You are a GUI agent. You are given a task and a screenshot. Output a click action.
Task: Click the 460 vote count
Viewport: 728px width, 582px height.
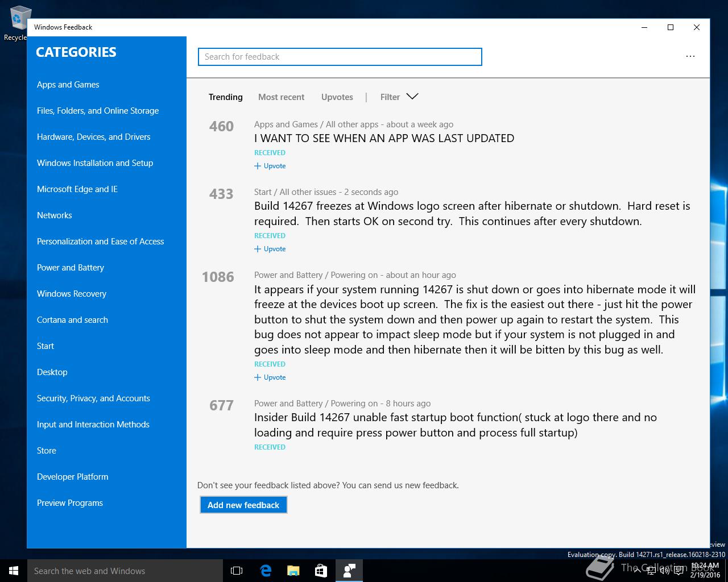[x=221, y=126]
